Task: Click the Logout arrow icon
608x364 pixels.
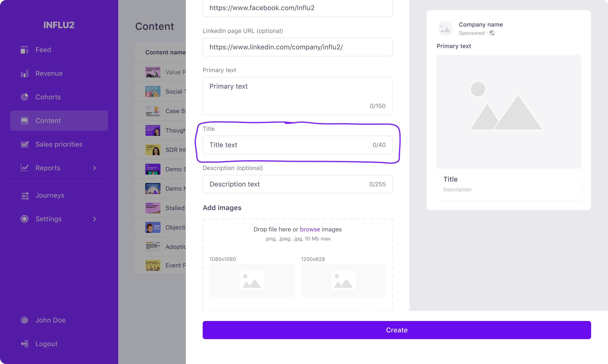Action: coord(24,344)
